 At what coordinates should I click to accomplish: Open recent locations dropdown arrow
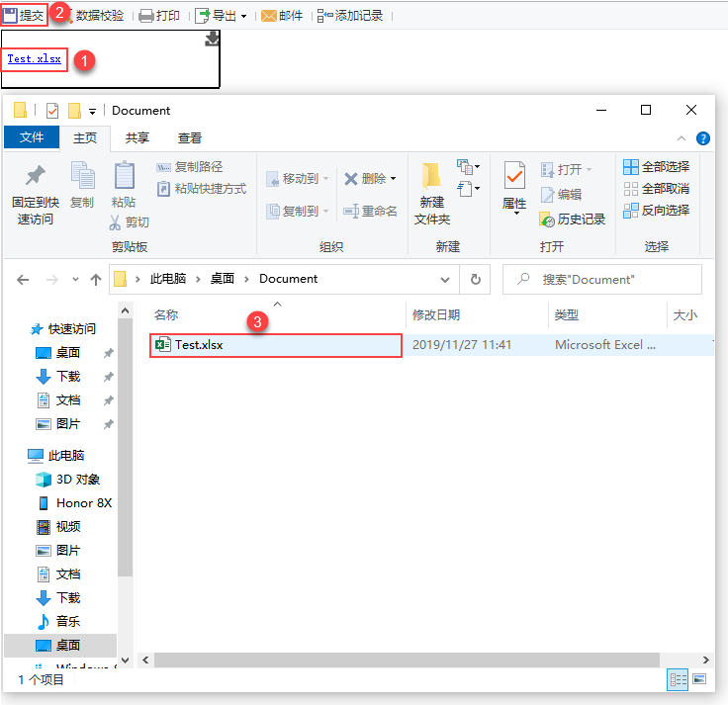pyautogui.click(x=75, y=280)
